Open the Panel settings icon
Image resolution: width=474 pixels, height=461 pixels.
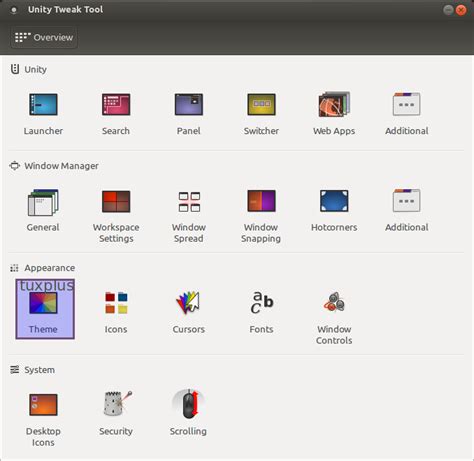point(189,105)
